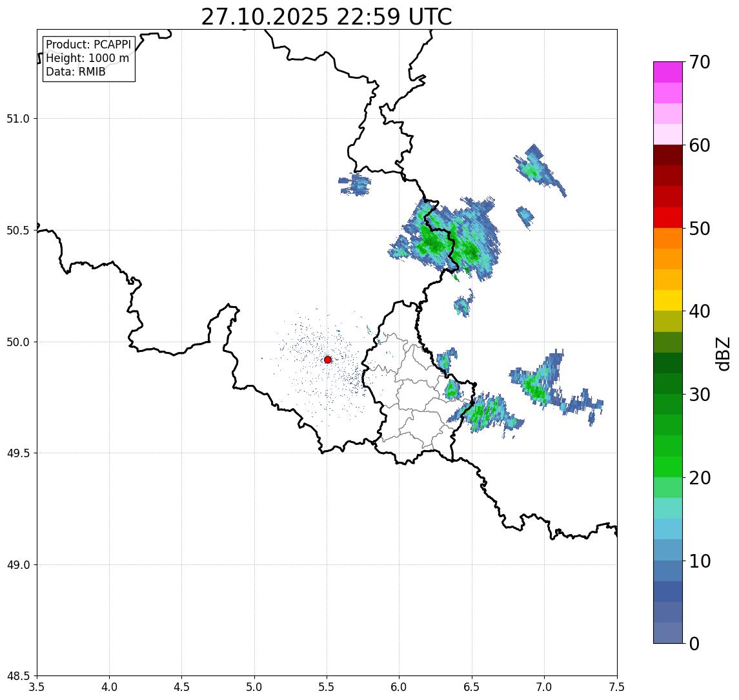Click the 'Height: 1000 m' label

pyautogui.click(x=87, y=58)
